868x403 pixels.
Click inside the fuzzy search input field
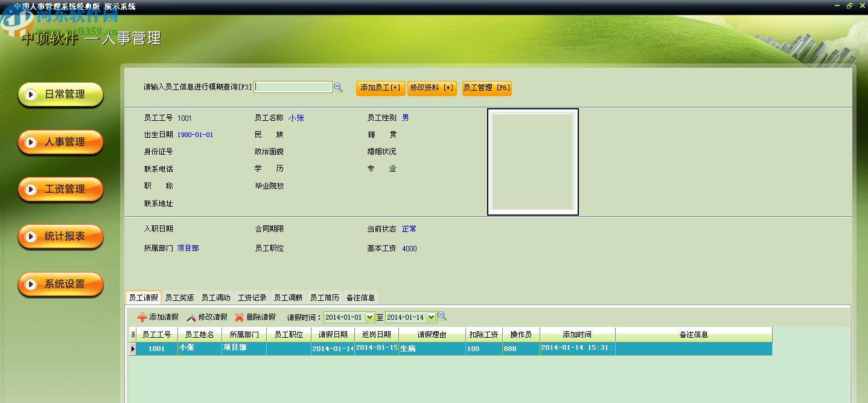tap(293, 87)
